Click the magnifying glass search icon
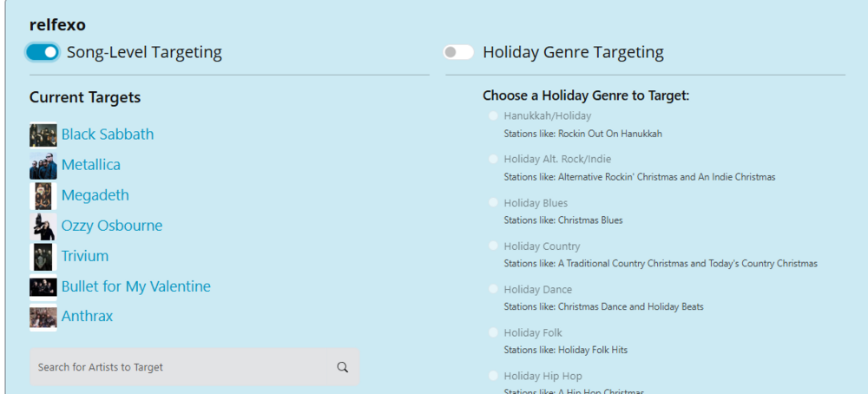This screenshot has height=394, width=868. (x=343, y=367)
